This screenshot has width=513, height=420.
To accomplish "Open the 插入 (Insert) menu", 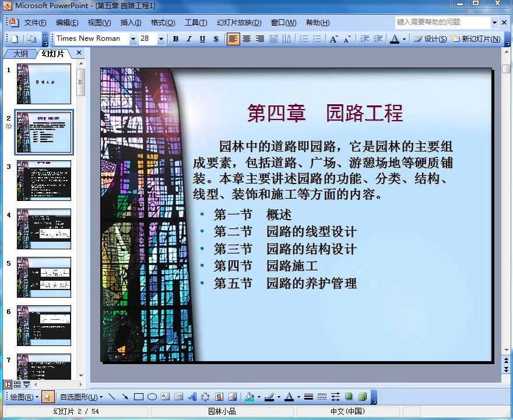I will coord(131,23).
